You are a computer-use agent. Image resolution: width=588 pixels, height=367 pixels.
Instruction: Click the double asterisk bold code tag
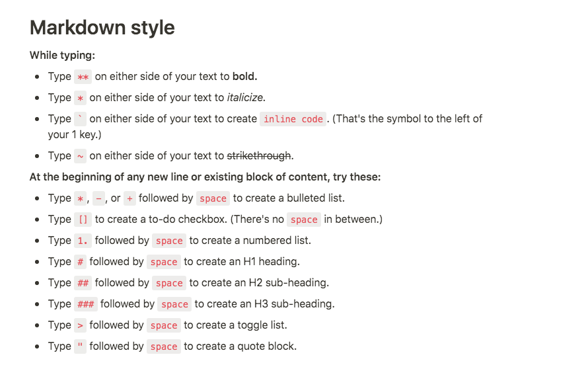(83, 77)
